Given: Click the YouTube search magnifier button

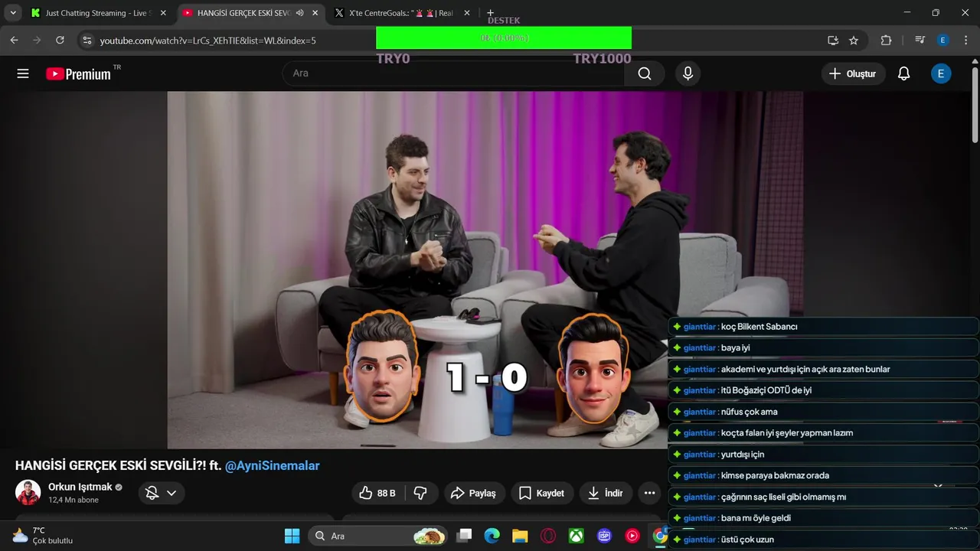Looking at the screenshot, I should [x=645, y=73].
